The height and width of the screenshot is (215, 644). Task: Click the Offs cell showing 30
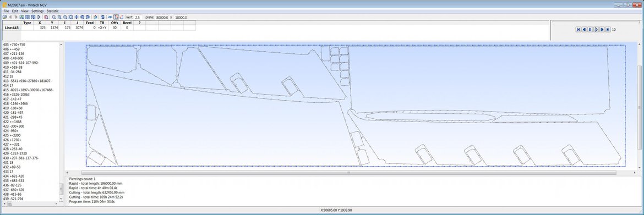click(114, 28)
